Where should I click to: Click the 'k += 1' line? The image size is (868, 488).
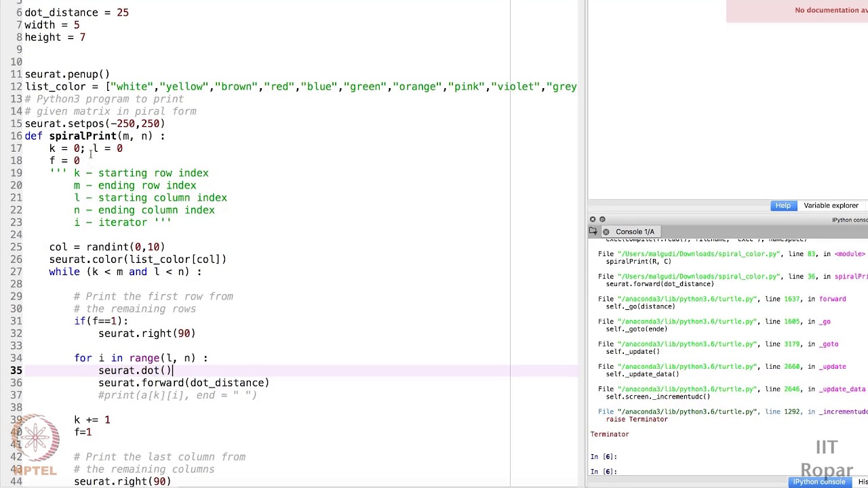92,420
